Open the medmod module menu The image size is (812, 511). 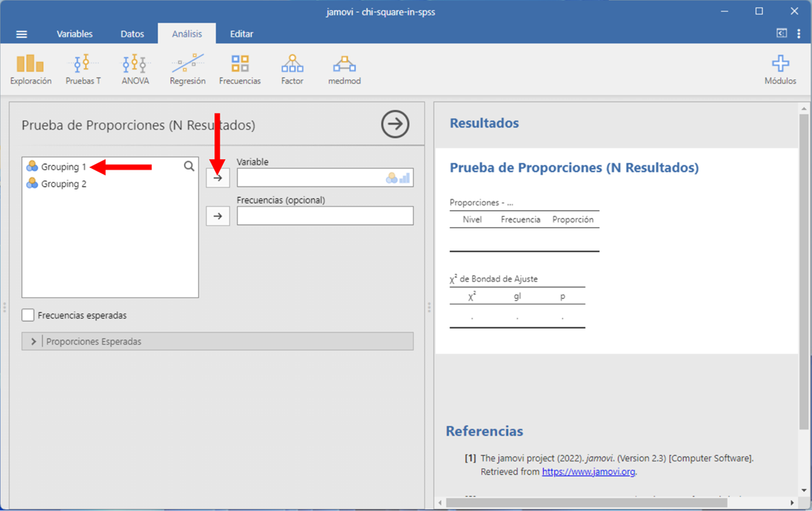coord(344,70)
